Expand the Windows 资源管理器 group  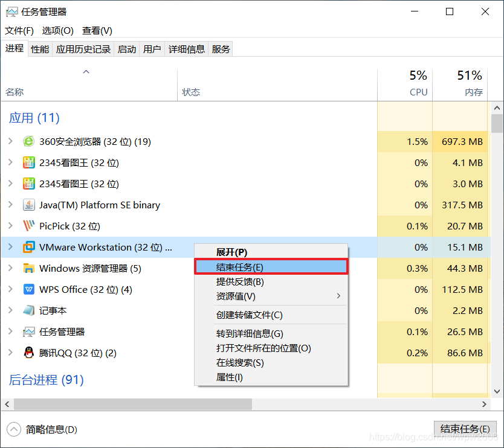[10, 268]
